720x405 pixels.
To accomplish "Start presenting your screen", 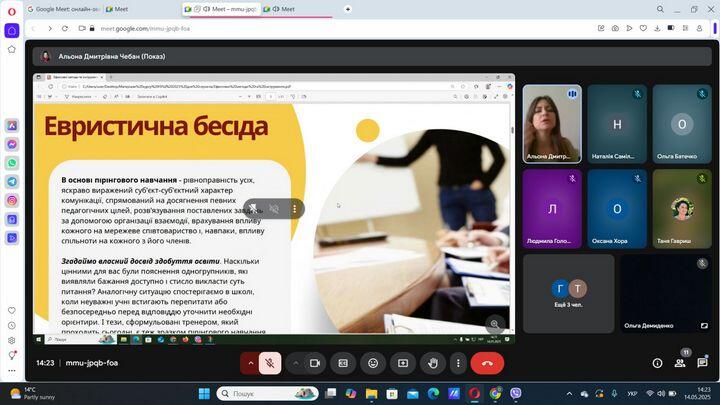I will point(403,363).
